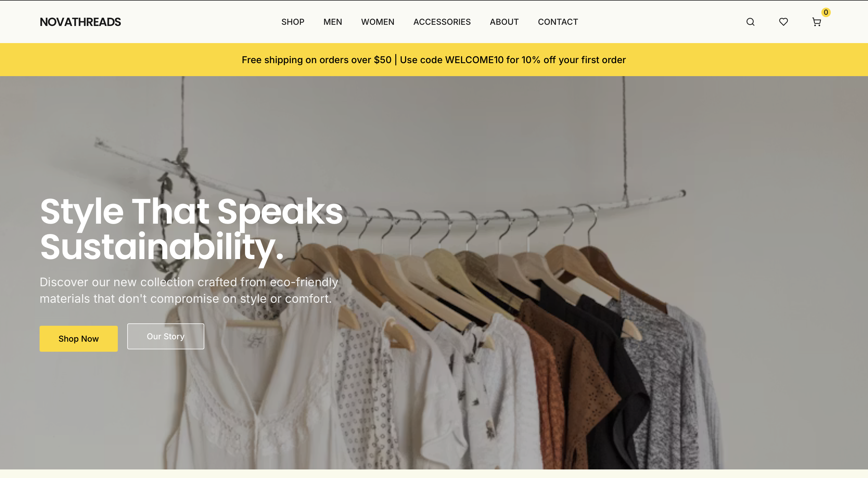Screen dimensions: 868x478
Task: Click the cart item count badge
Action: (826, 12)
